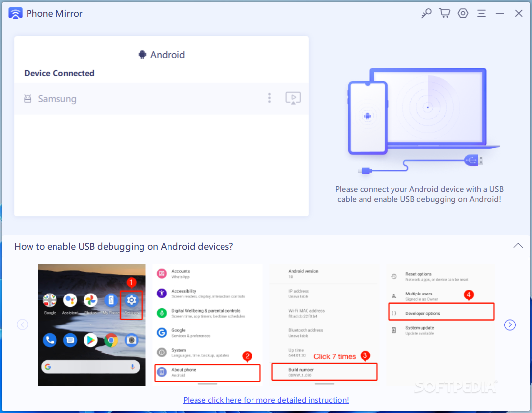Go to previous tutorial slide

[23, 324]
